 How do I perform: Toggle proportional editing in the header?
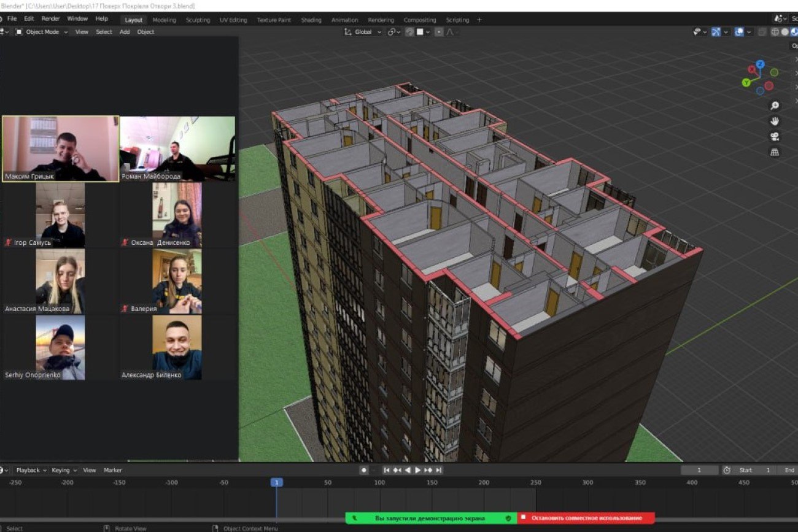coord(439,32)
